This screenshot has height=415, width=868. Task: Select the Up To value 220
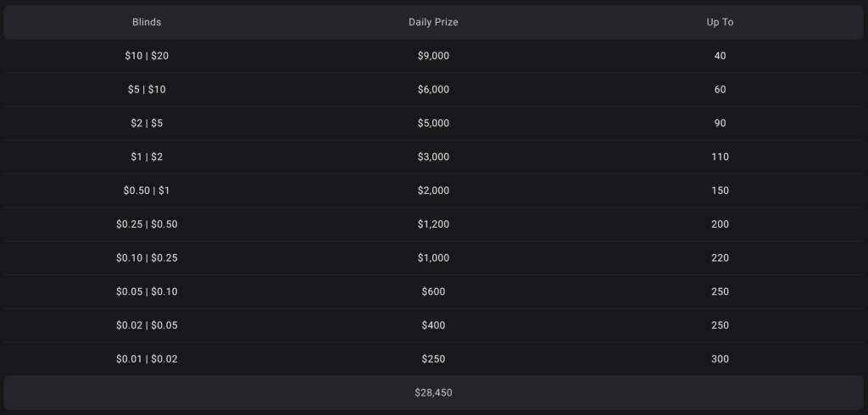(720, 258)
